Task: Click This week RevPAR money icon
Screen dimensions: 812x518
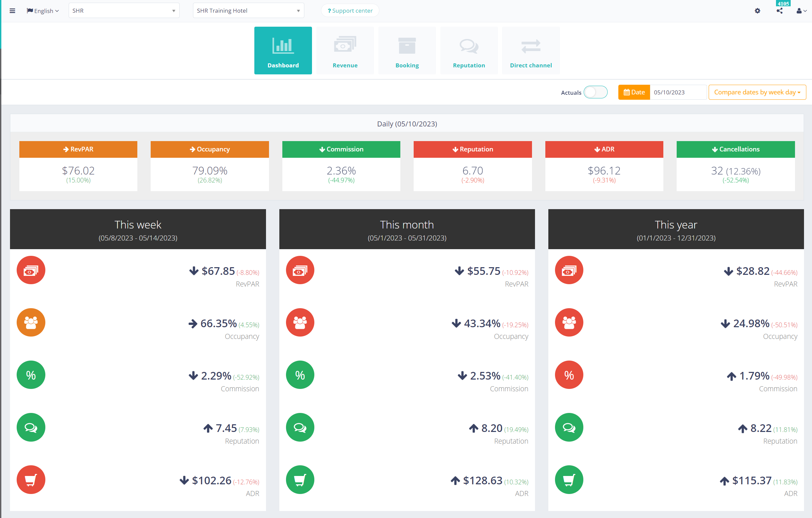Action: tap(31, 270)
